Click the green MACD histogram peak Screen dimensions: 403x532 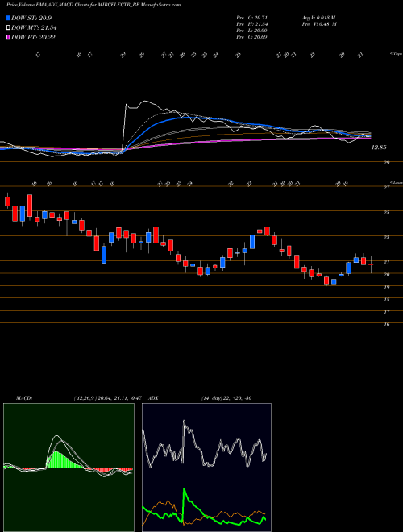[56, 459]
